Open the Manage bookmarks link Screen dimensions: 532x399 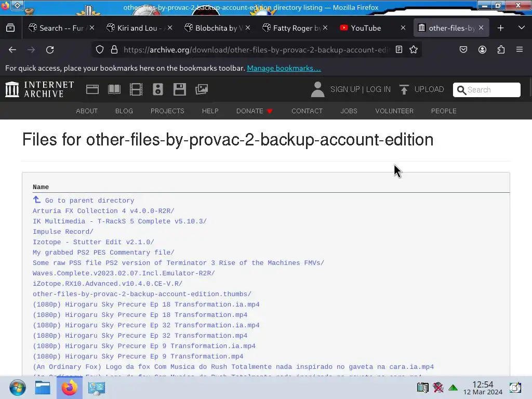pos(284,68)
